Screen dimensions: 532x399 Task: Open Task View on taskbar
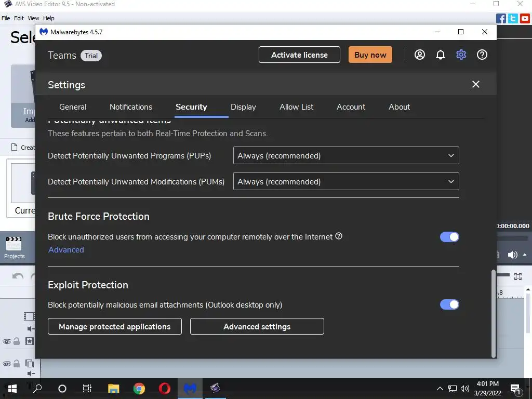[x=87, y=389]
